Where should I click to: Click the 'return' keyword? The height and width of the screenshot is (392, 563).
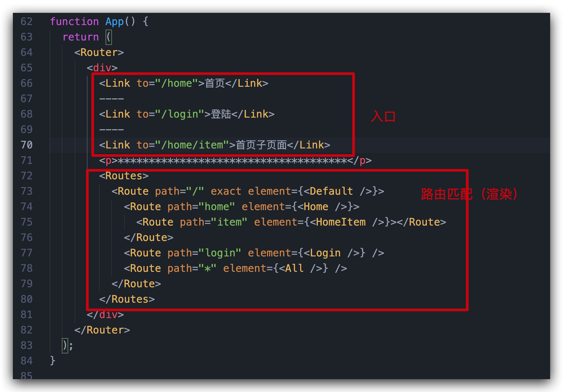[x=81, y=37]
